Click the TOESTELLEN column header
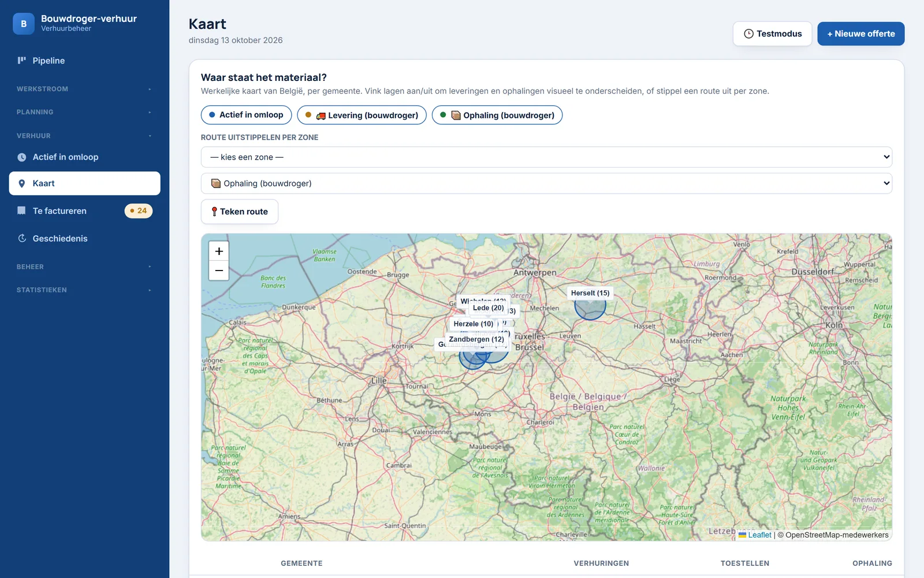Viewport: 924px width, 578px height. pos(745,563)
